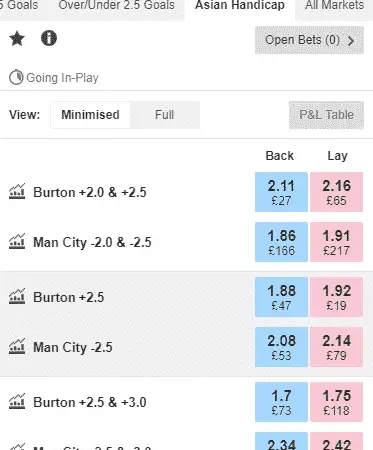The image size is (373, 450).
Task: Open graph icon for Burton +2.0 & +2.5
Action: (17, 192)
